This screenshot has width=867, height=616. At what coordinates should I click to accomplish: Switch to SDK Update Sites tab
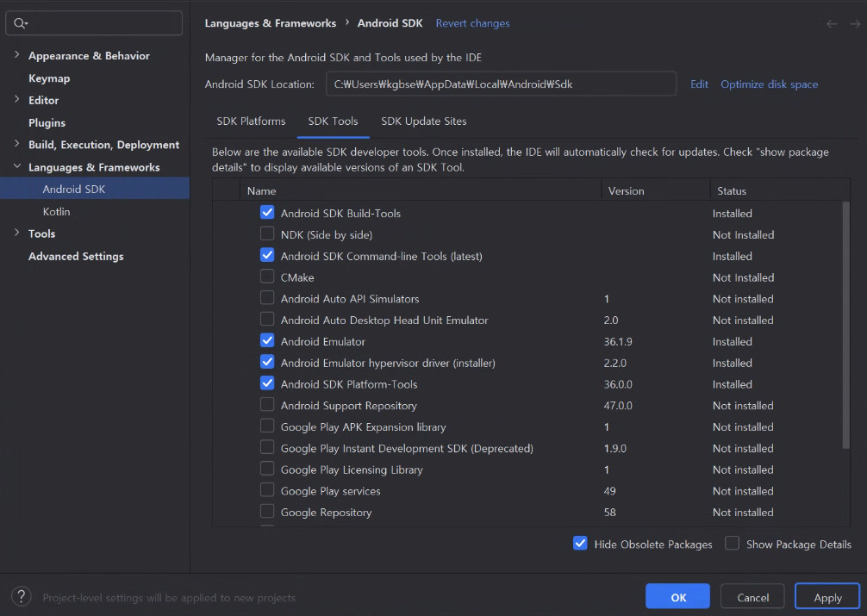(423, 121)
